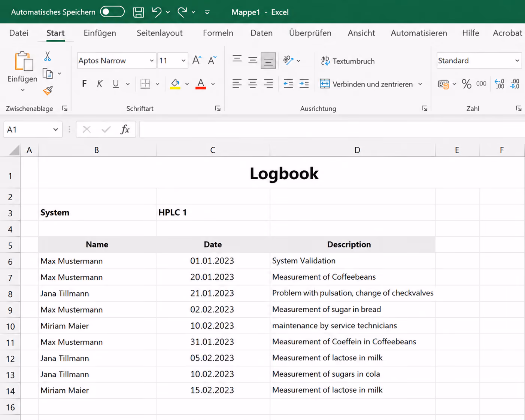Screen dimensions: 525x420
Task: Expand the Einfügen paste options arrow
Action: (22, 90)
